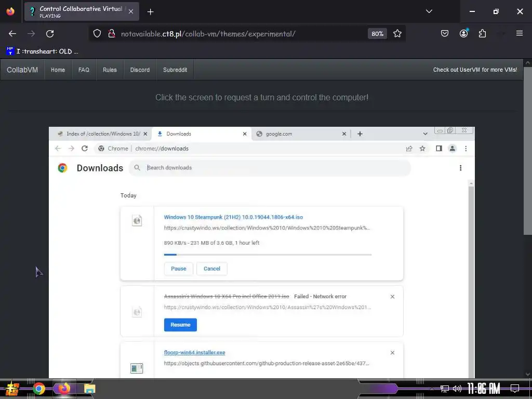
Task: Open File Explorer from the taskbar
Action: click(x=89, y=389)
